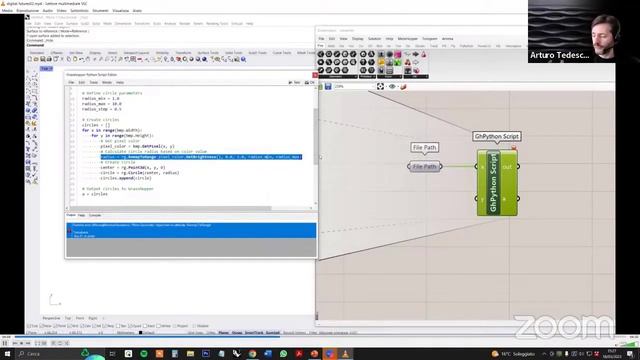Toggle Osnap in Rhino status bar
This screenshot has height=360, width=640.
(237, 333)
